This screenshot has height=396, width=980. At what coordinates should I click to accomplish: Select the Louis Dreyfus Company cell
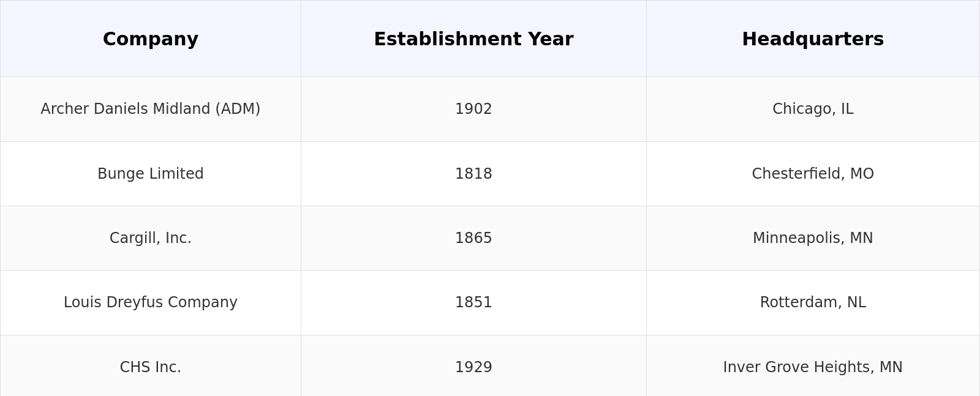pos(150,302)
